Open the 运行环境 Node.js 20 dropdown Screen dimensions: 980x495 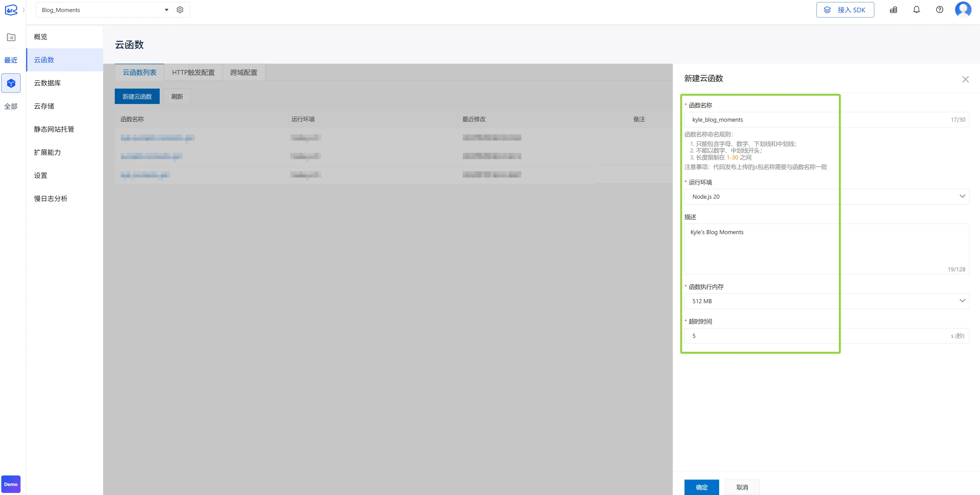(826, 197)
